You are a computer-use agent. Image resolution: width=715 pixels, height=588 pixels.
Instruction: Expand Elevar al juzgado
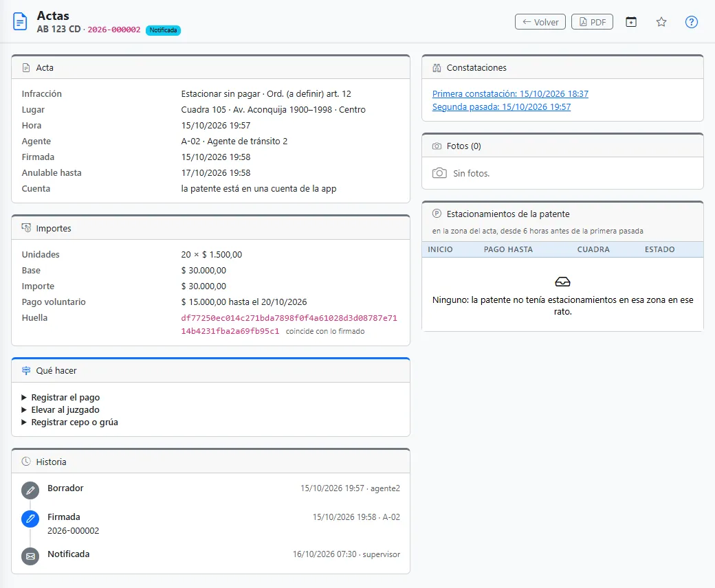60,409
